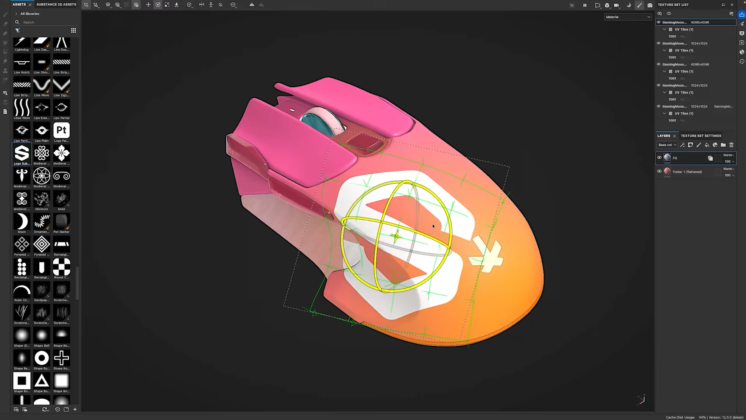
Task: Toggle visibility of fourth GamingMouse texture set
Action: (x=659, y=85)
